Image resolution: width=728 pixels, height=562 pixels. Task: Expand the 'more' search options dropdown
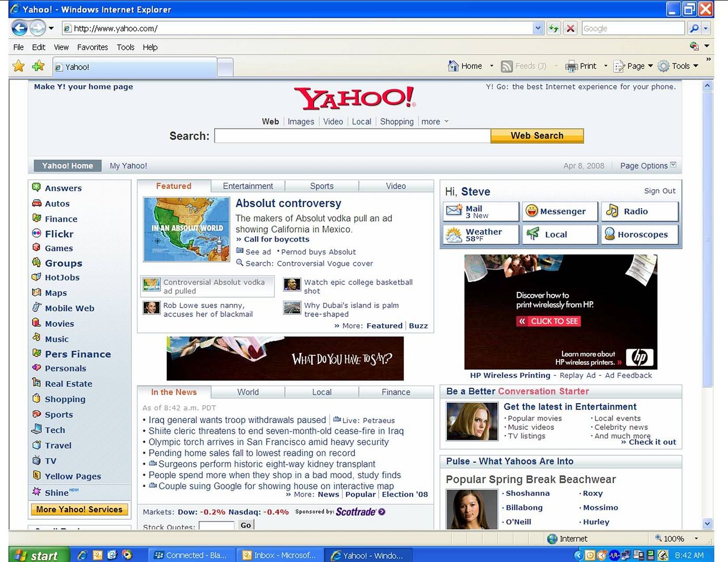tap(435, 122)
